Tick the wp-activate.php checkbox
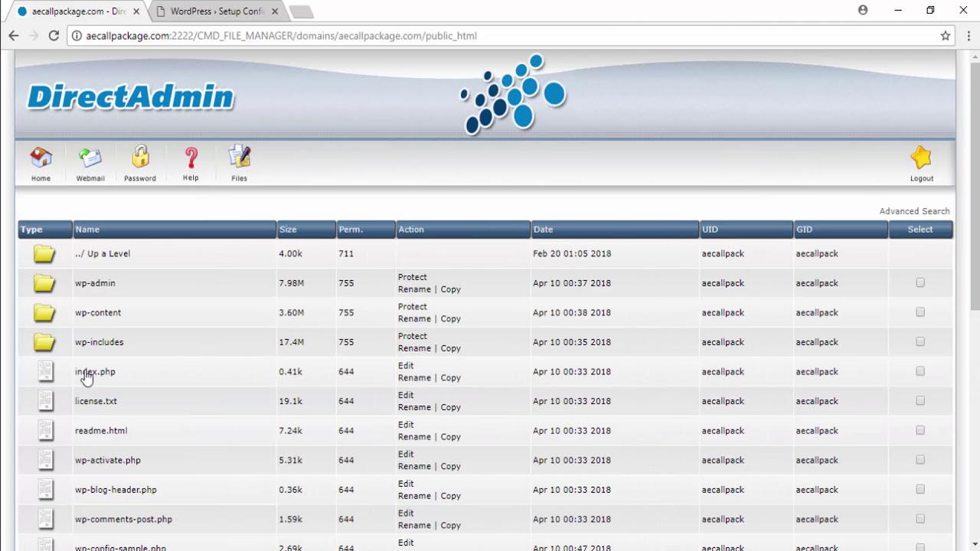980x551 pixels. (x=920, y=460)
